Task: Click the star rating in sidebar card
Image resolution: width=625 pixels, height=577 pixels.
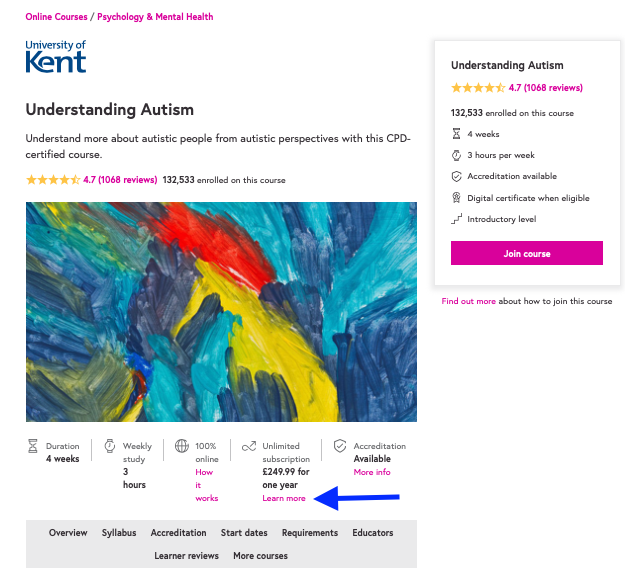Action: click(x=478, y=88)
